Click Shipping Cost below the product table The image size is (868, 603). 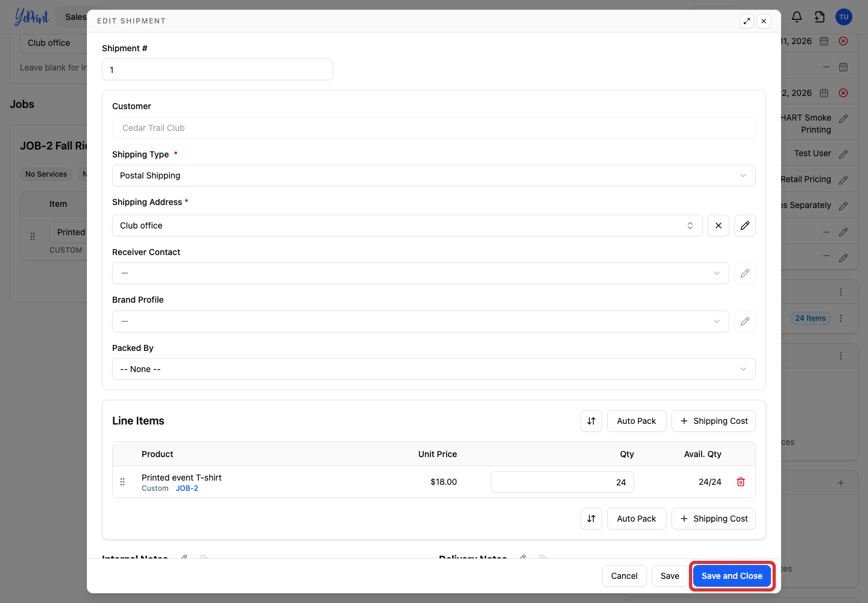pyautogui.click(x=714, y=519)
